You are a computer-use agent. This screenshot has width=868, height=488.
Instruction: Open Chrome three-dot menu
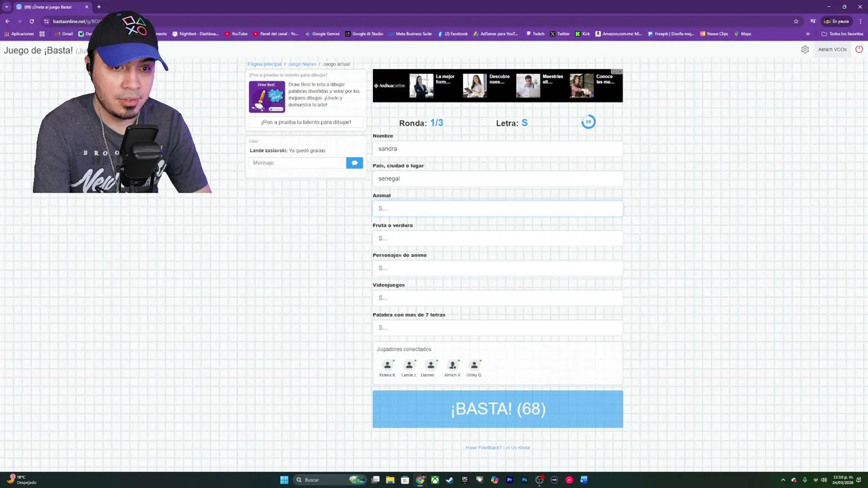(x=861, y=21)
